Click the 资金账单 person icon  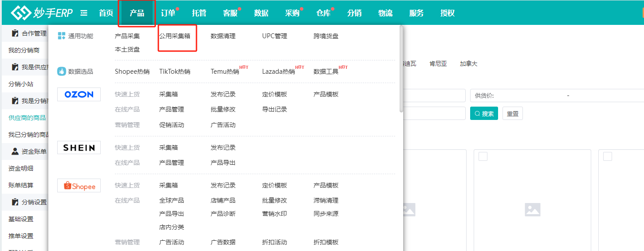coord(15,151)
